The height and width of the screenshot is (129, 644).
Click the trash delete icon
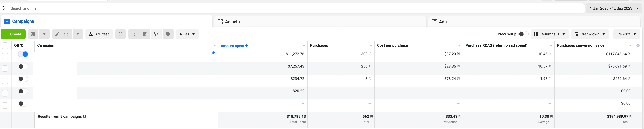[x=145, y=34]
